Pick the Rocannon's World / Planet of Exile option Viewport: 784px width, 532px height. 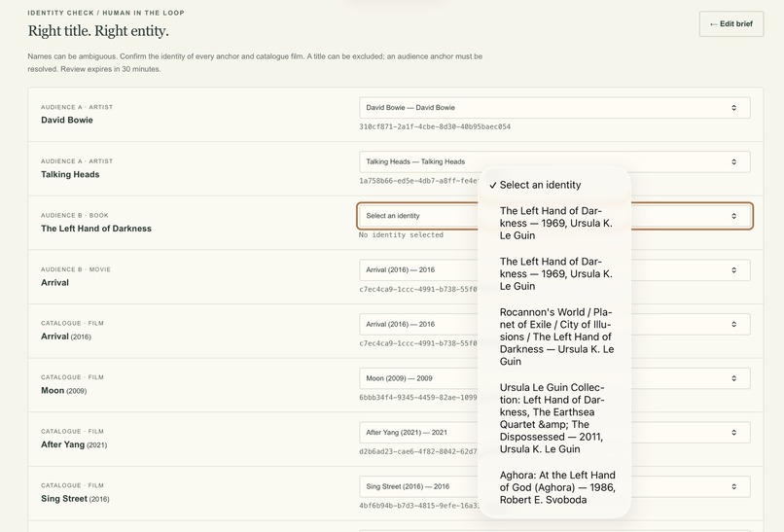[554, 337]
